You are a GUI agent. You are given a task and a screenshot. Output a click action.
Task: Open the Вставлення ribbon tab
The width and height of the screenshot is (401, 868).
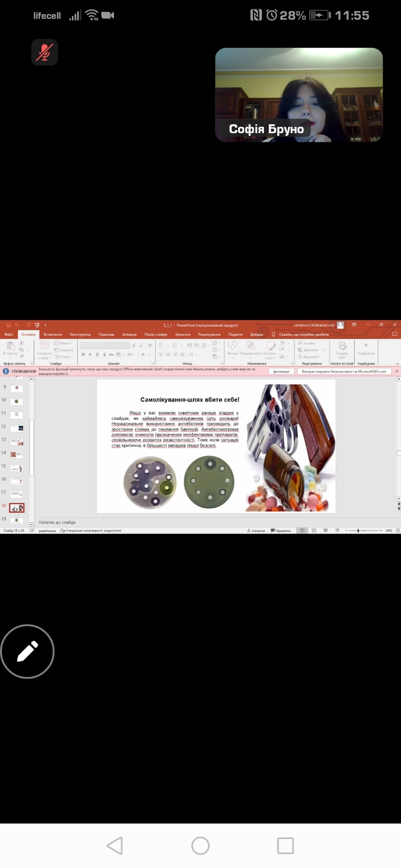(x=53, y=334)
